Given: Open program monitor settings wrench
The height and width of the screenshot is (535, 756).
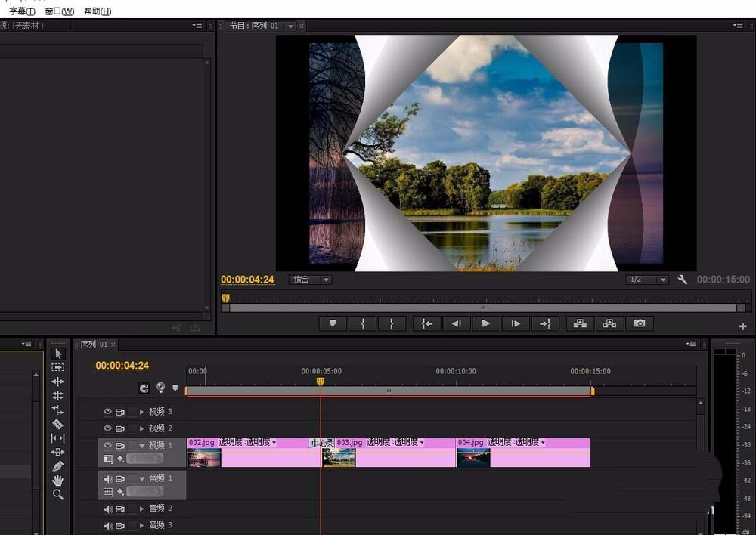Looking at the screenshot, I should (x=682, y=280).
